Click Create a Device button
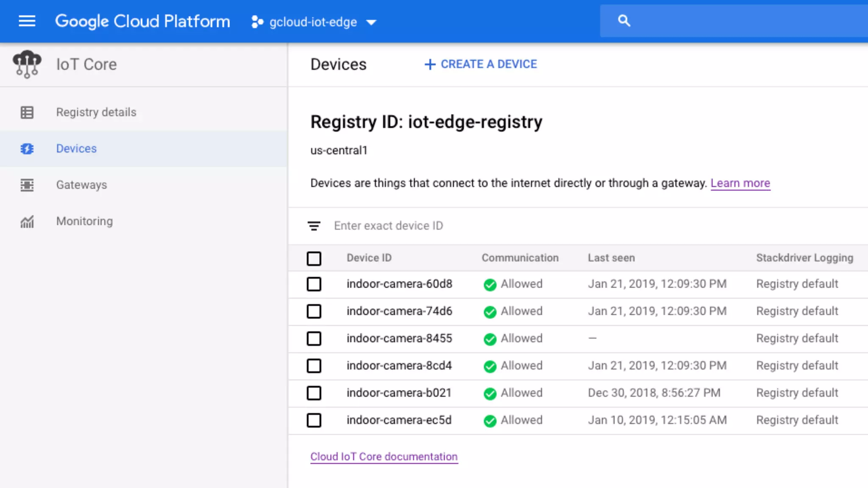Screen dimensions: 868x488 (x=481, y=64)
